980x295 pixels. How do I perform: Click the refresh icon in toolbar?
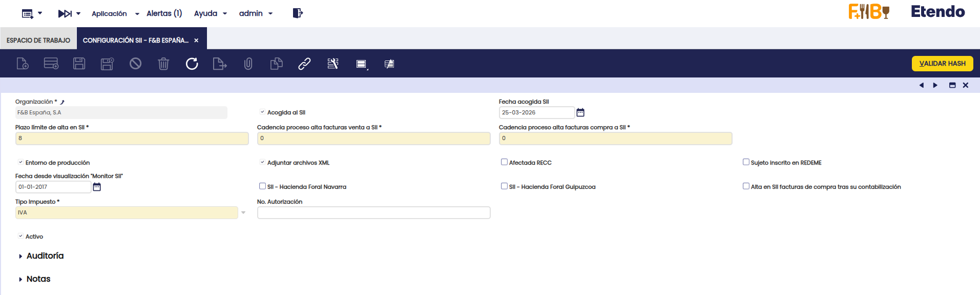192,64
